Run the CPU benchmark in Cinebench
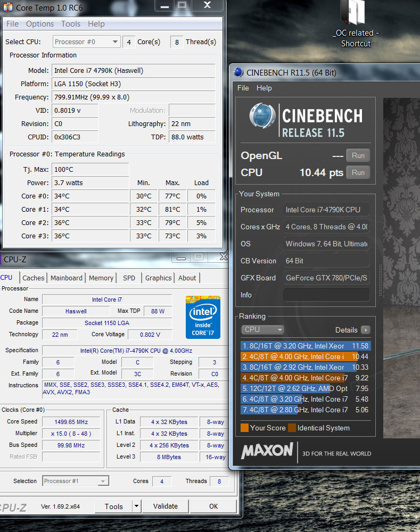The image size is (420, 532). [358, 172]
